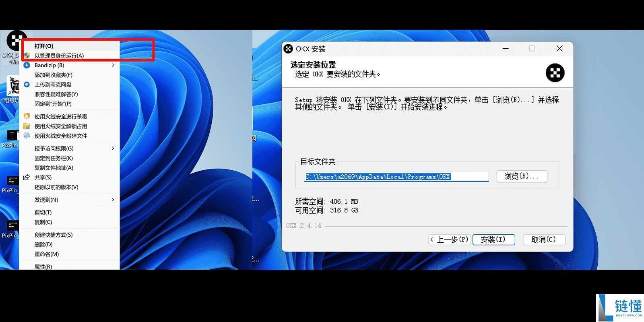Choose 重命名(M) in the context menu
The width and height of the screenshot is (644, 322).
tap(47, 254)
